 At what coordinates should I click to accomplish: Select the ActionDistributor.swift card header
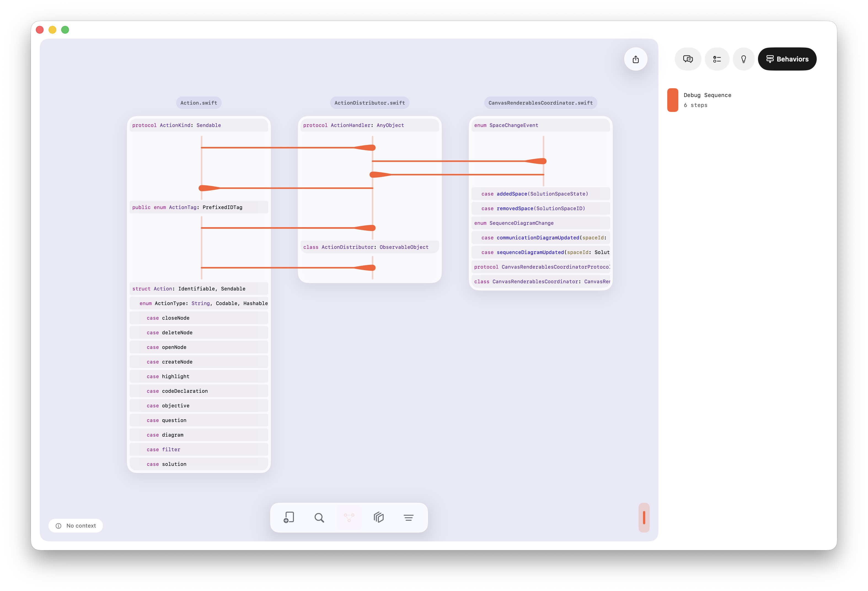point(369,103)
